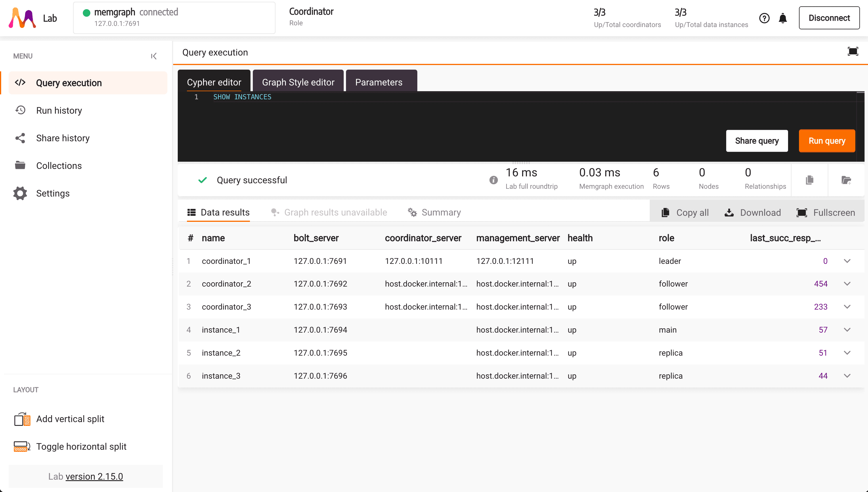
Task: Click the bolt_server column header
Action: (316, 238)
